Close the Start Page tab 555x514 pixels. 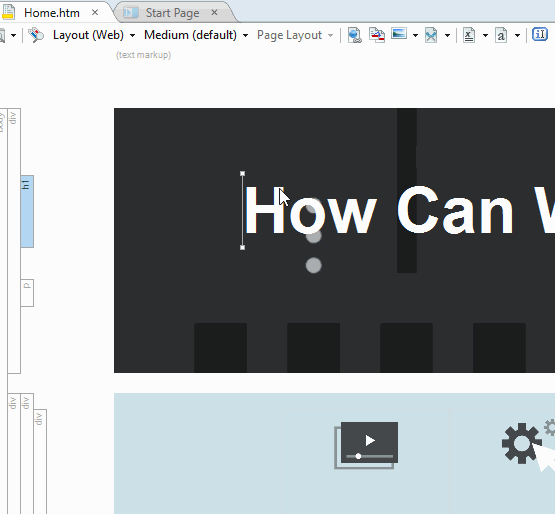pyautogui.click(x=214, y=12)
